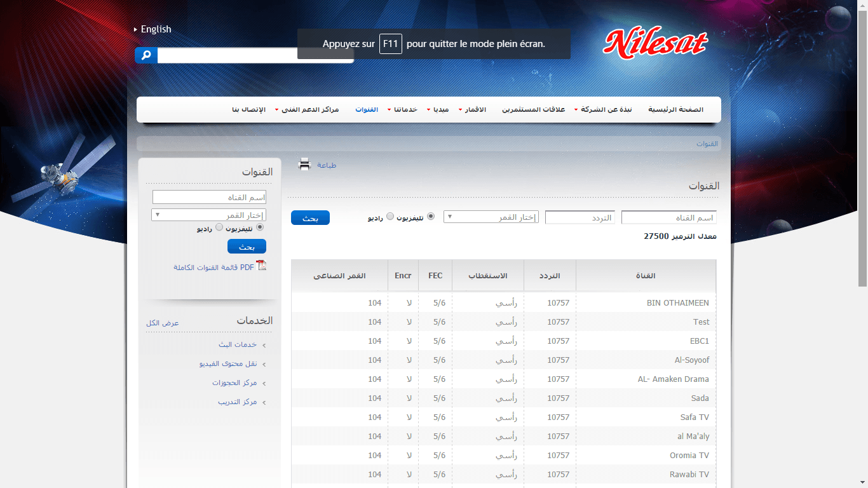Image resolution: width=868 pixels, height=488 pixels.
Task: Open the القنوات menu item
Action: (x=367, y=109)
